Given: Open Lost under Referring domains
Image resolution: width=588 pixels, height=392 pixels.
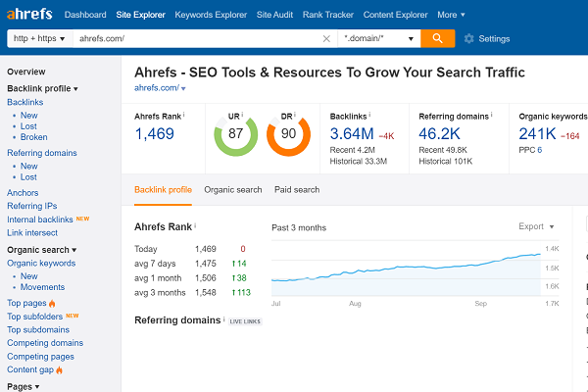Looking at the screenshot, I should click(28, 176).
